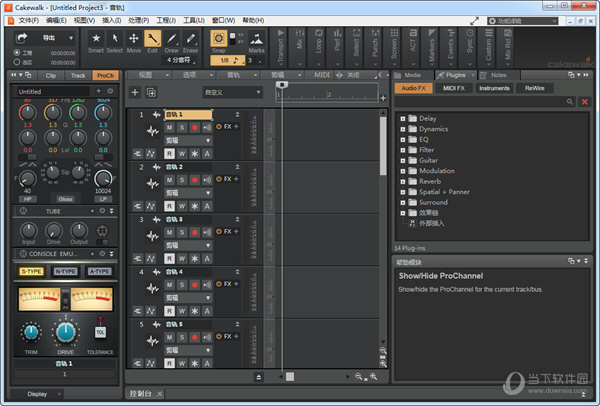Image resolution: width=600 pixels, height=406 pixels.
Task: Toggle track 5 Write automation W
Action: click(182, 364)
